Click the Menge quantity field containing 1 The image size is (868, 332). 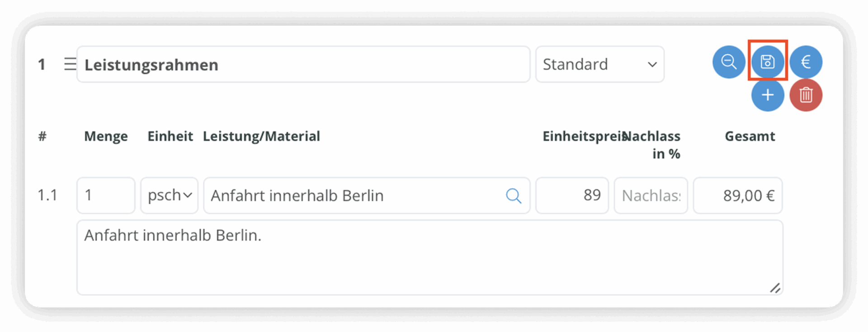(x=106, y=195)
